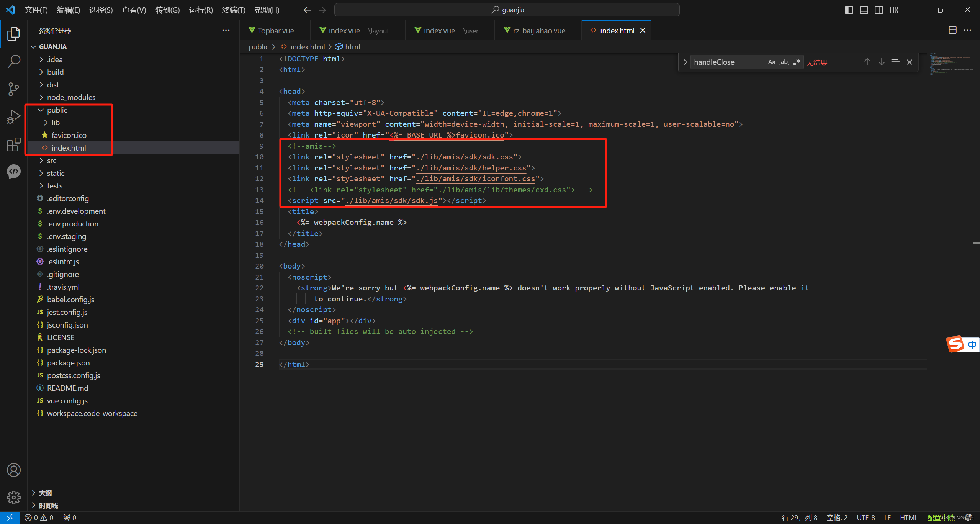Viewport: 980px width, 524px height.
Task: Open Source Control view
Action: (x=14, y=89)
